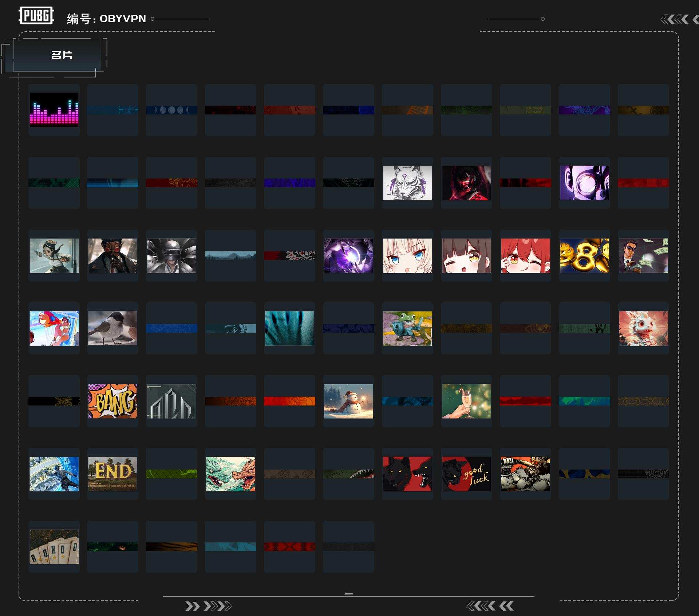Select the END sign nameplate

click(x=112, y=474)
